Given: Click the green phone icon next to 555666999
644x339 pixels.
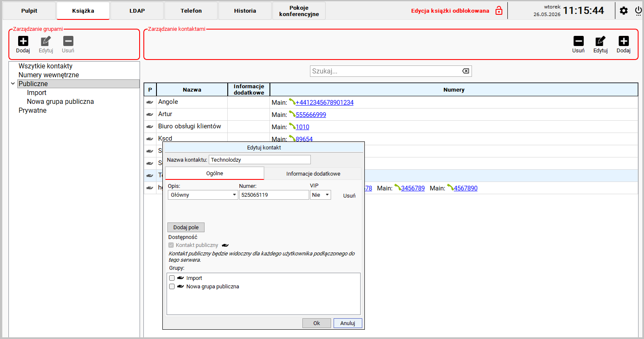Looking at the screenshot, I should (x=292, y=114).
